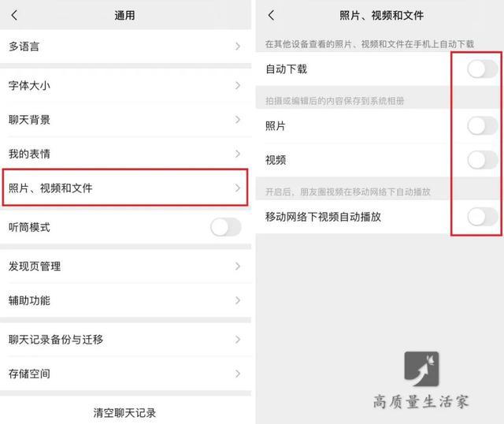Tap the arrow next to 存储空间
This screenshot has width=504, height=424.
click(238, 374)
